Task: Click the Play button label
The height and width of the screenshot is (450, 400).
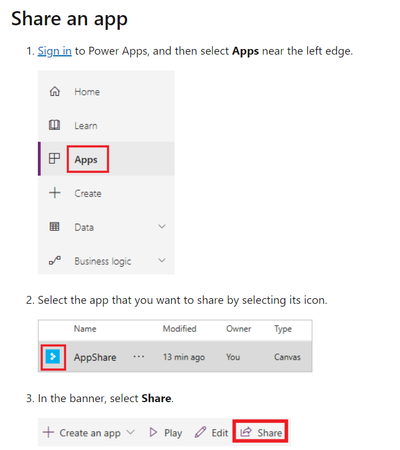Action: tap(173, 433)
